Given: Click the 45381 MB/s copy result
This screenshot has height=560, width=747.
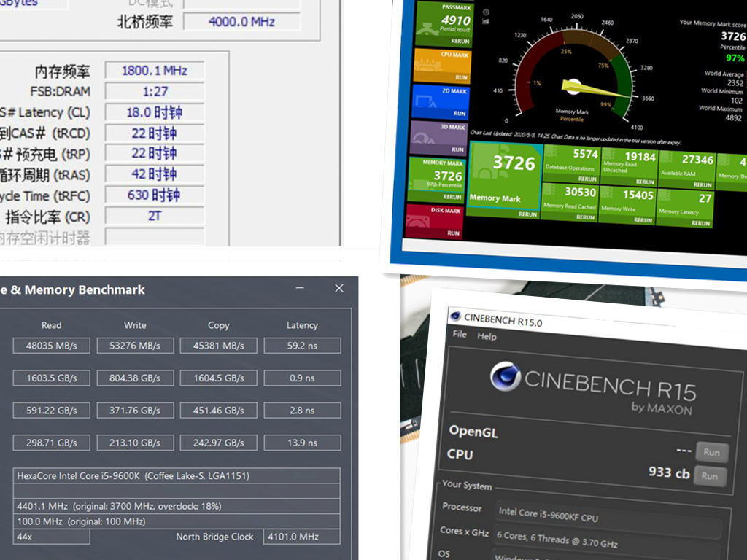Looking at the screenshot, I should [x=219, y=346].
